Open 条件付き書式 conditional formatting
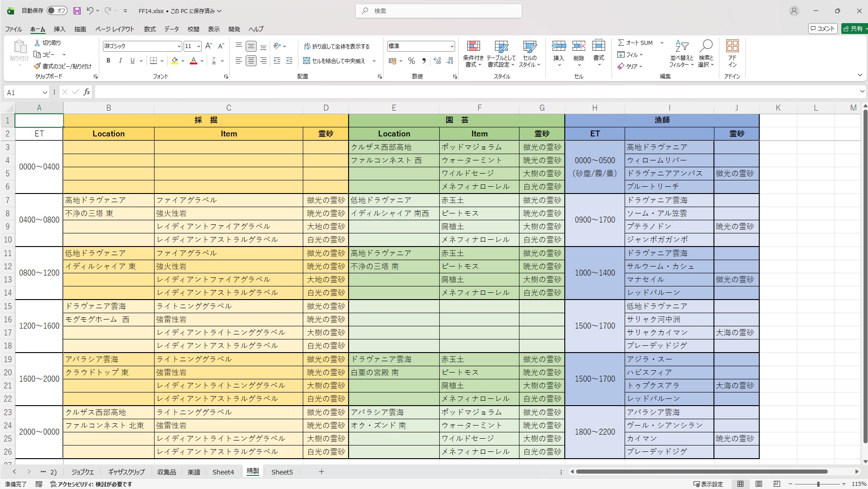Image resolution: width=868 pixels, height=489 pixels. point(473,54)
